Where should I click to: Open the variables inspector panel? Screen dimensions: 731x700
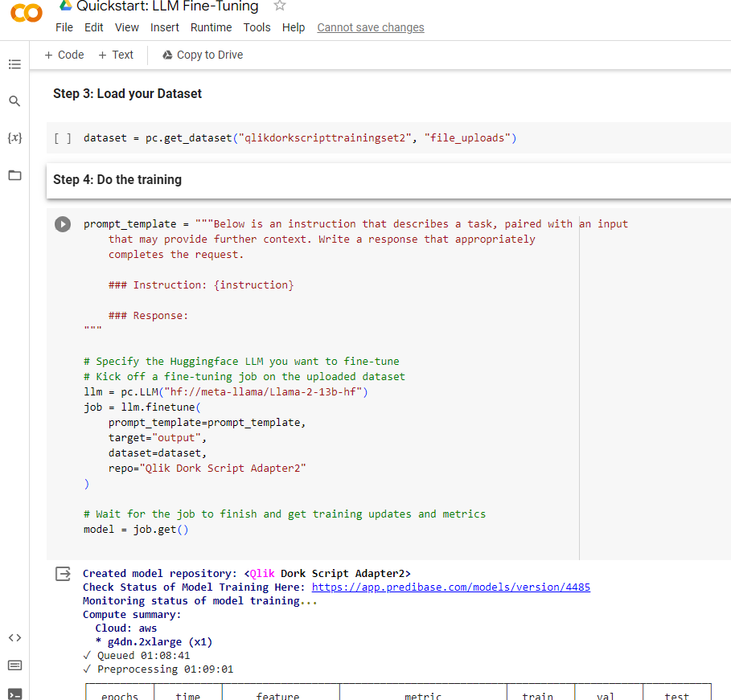(14, 137)
